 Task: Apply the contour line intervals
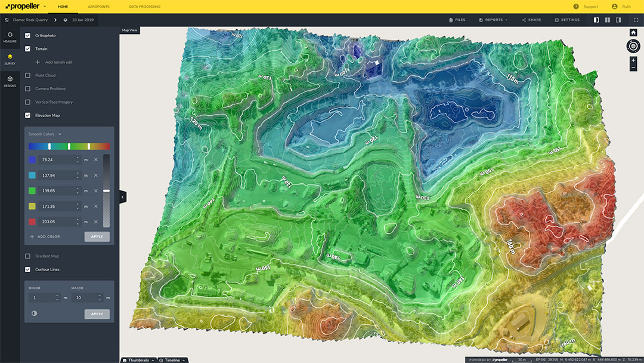pyautogui.click(x=97, y=313)
